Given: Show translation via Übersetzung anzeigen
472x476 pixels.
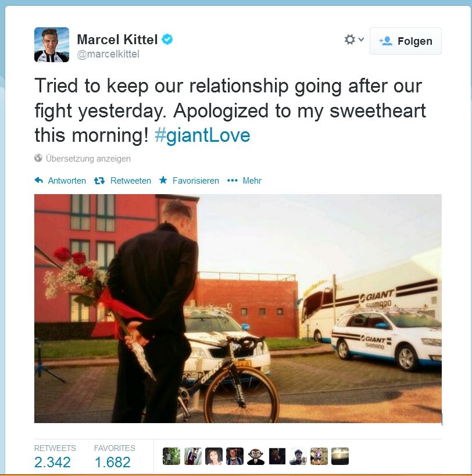Looking at the screenshot, I should (x=88, y=159).
